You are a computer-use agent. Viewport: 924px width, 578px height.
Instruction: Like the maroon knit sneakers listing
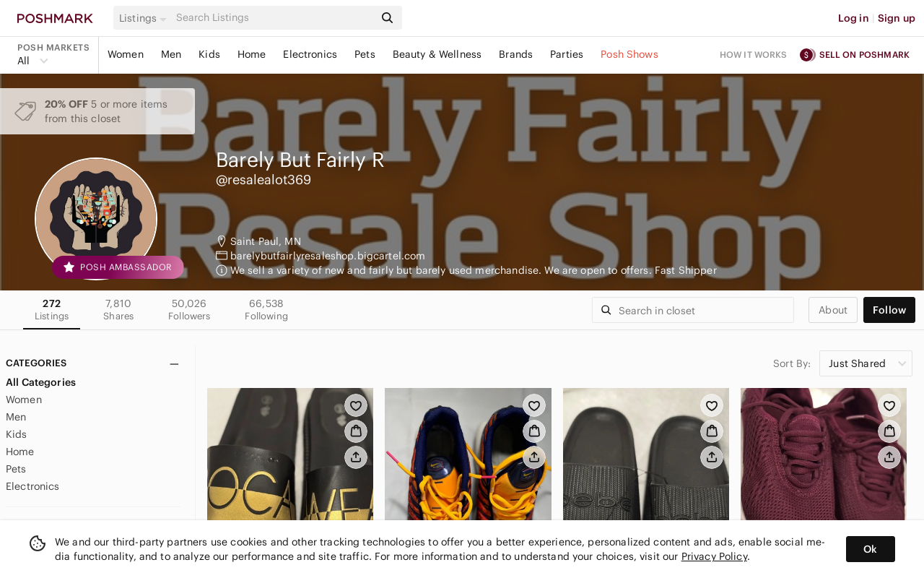[889, 405]
